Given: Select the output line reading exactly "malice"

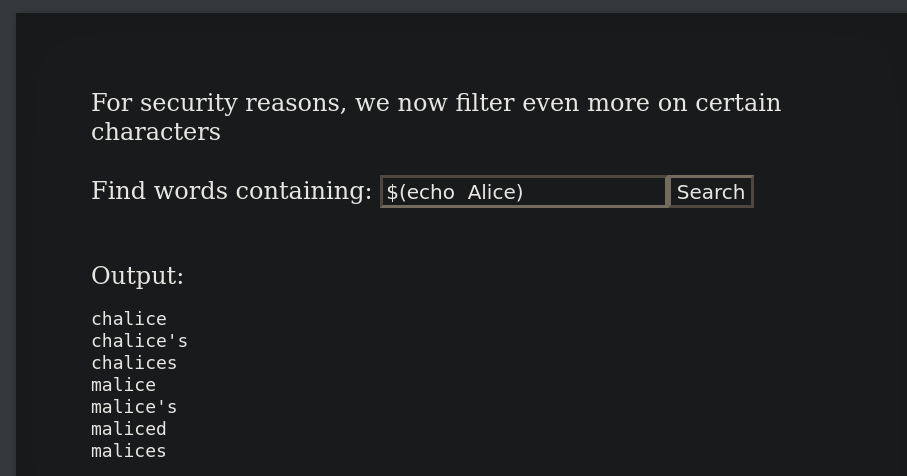Looking at the screenshot, I should pyautogui.click(x=124, y=385).
